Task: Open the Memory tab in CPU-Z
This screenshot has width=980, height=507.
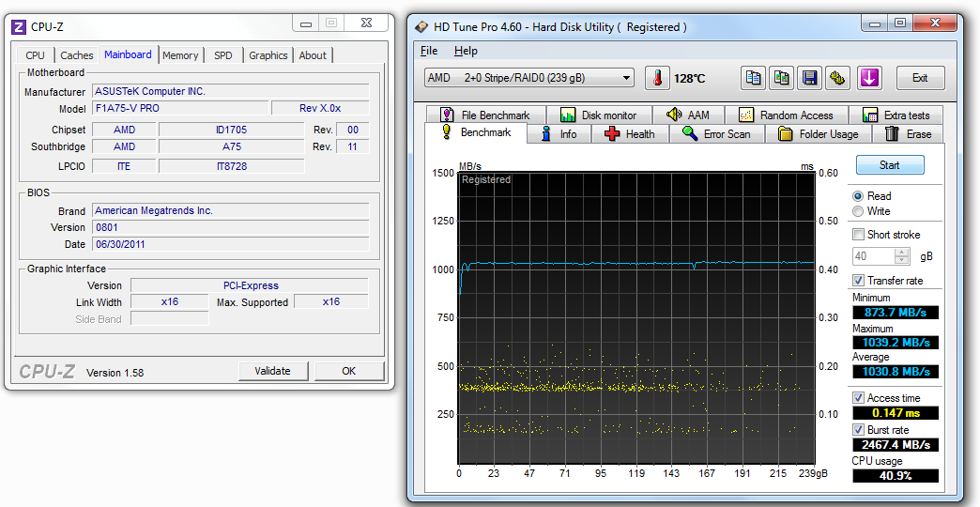Action: click(180, 55)
